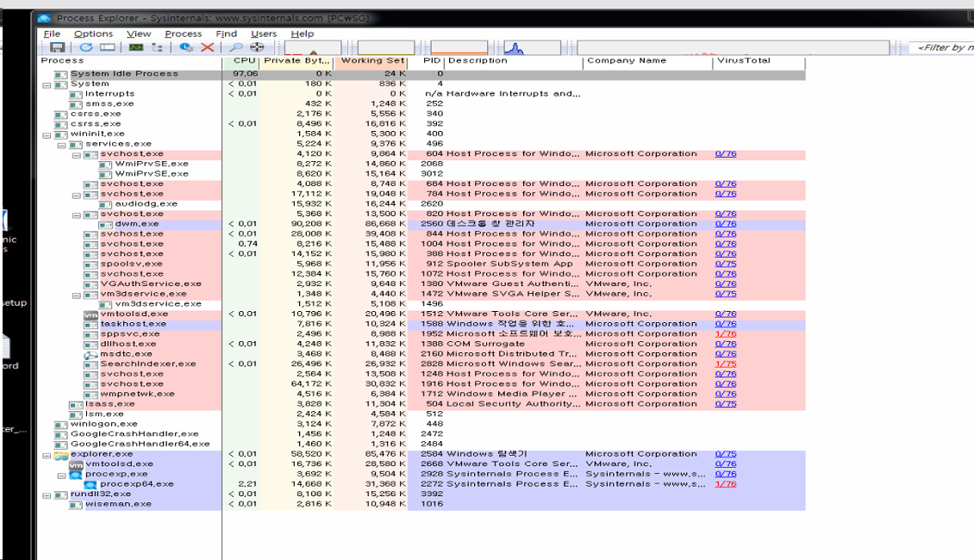Viewport: 974px width, 560px height.
Task: Select the VGAuthService.exe process
Action: point(151,284)
